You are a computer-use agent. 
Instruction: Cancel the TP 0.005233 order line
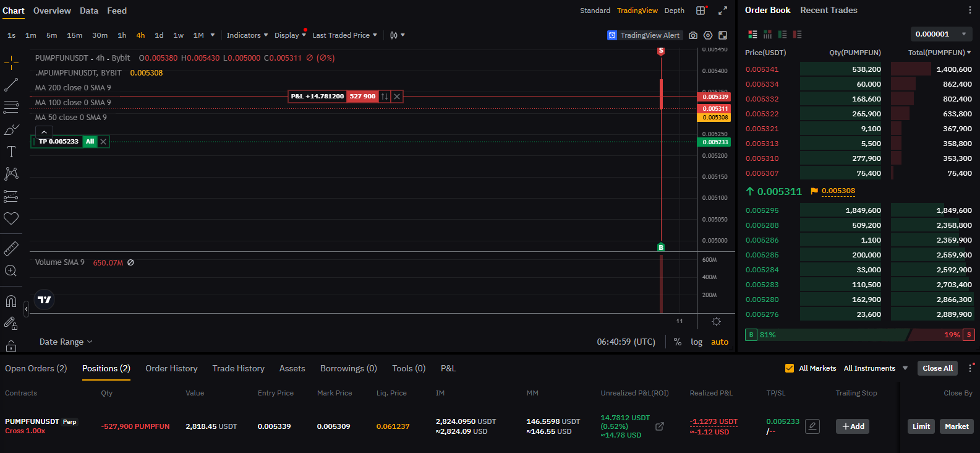(x=103, y=142)
